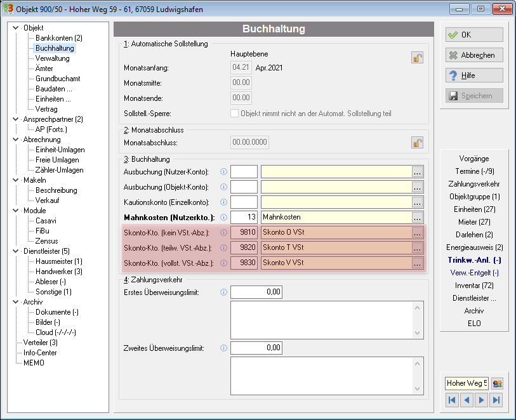Image resolution: width=516 pixels, height=420 pixels.
Task: Click Erstes Überweisungslimit amount field
Action: 256,292
